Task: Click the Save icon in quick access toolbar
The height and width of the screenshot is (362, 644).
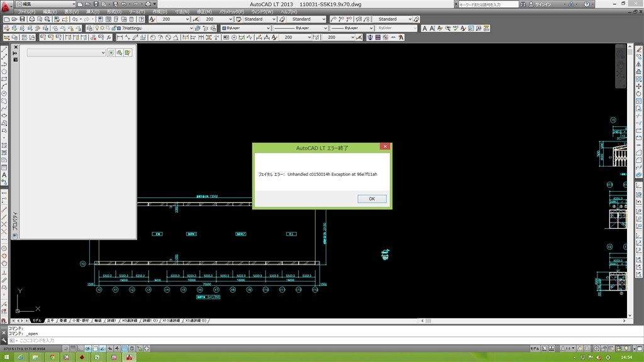Action: coord(96,4)
